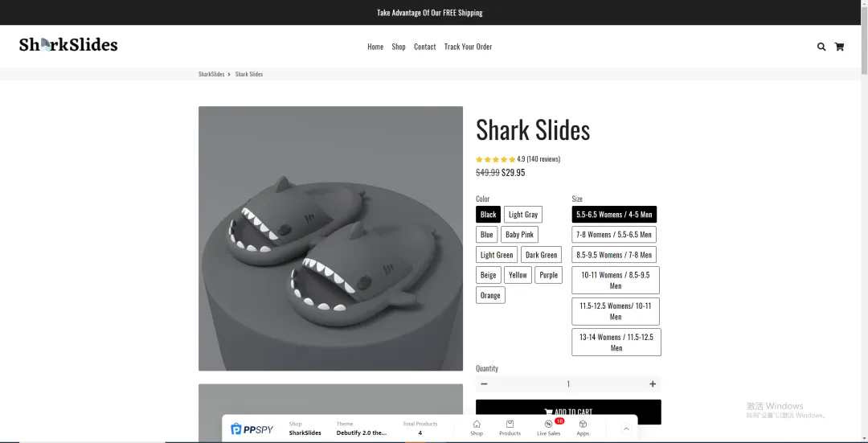Decrease quantity with the minus button

[x=484, y=384]
